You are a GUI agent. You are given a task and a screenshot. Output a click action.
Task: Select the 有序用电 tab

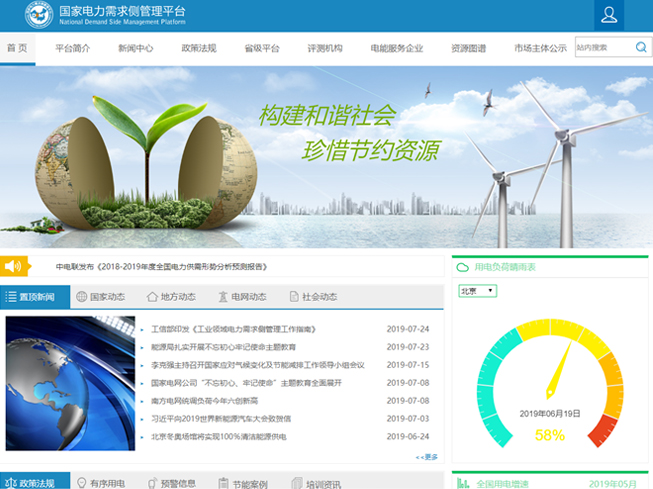coord(100,483)
